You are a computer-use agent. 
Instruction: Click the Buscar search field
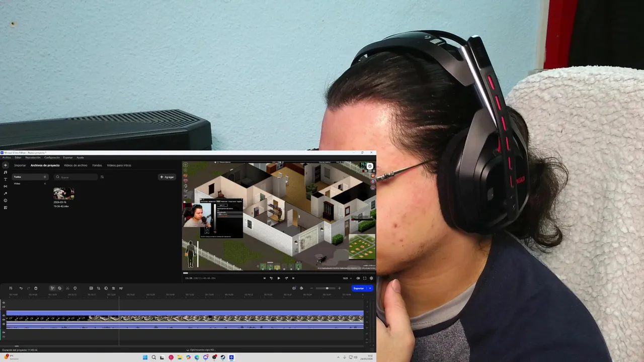76,177
